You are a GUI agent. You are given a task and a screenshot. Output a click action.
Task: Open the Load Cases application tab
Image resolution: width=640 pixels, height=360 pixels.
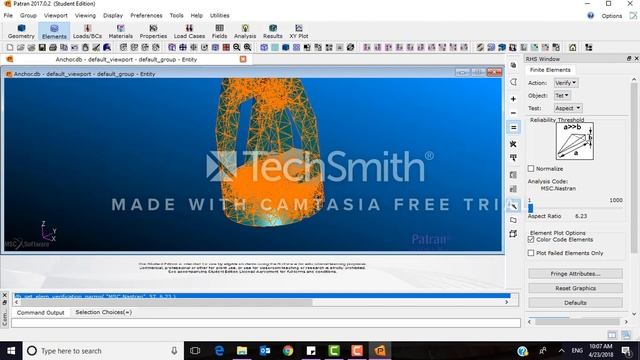(x=189, y=31)
